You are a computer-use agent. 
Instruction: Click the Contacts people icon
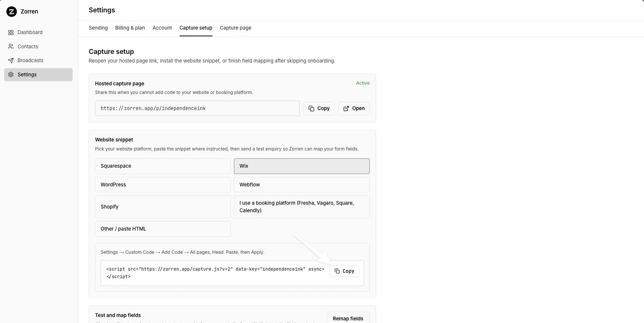[11, 46]
